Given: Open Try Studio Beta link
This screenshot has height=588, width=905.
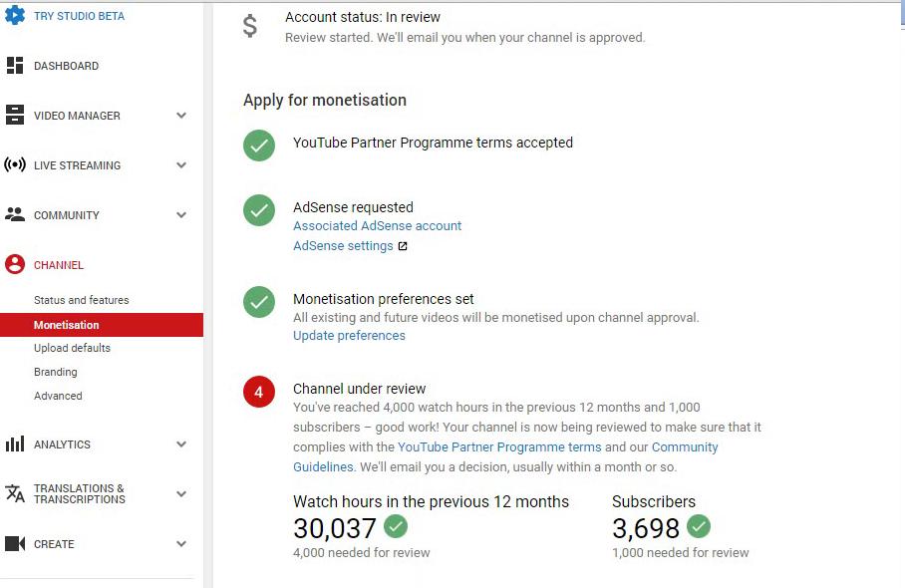Looking at the screenshot, I should pyautogui.click(x=79, y=16).
